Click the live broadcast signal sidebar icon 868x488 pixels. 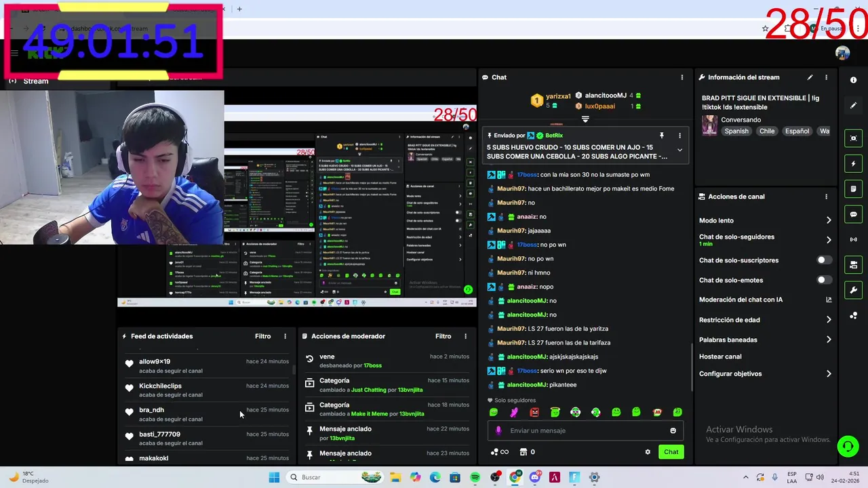pos(853,239)
